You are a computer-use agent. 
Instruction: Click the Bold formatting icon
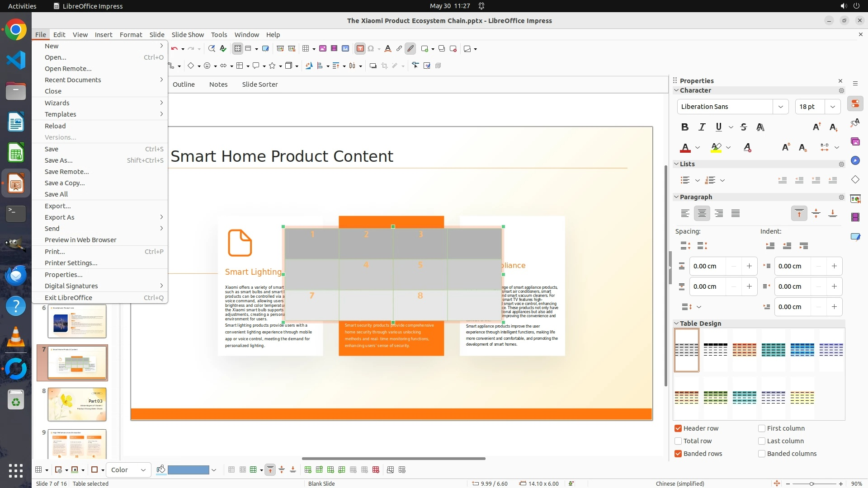click(x=685, y=127)
